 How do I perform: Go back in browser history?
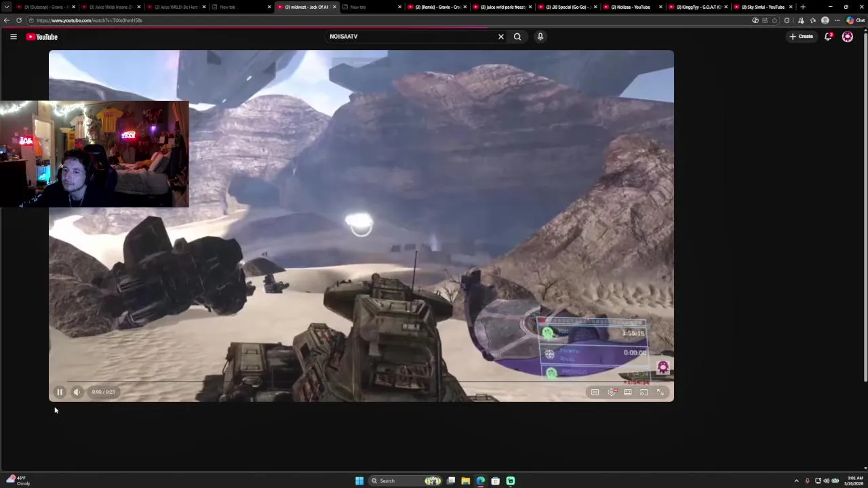(7, 20)
